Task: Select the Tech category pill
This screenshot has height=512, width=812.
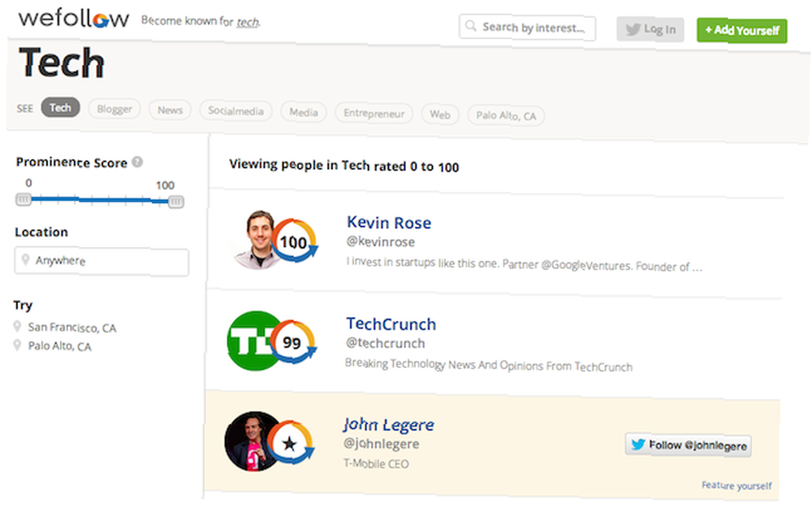Action: click(x=61, y=108)
